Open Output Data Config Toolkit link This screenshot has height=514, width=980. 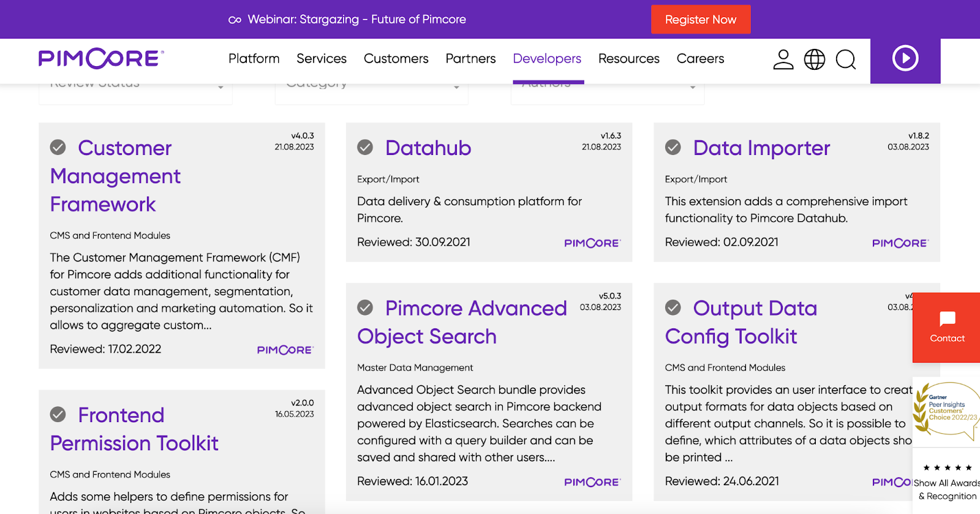741,322
